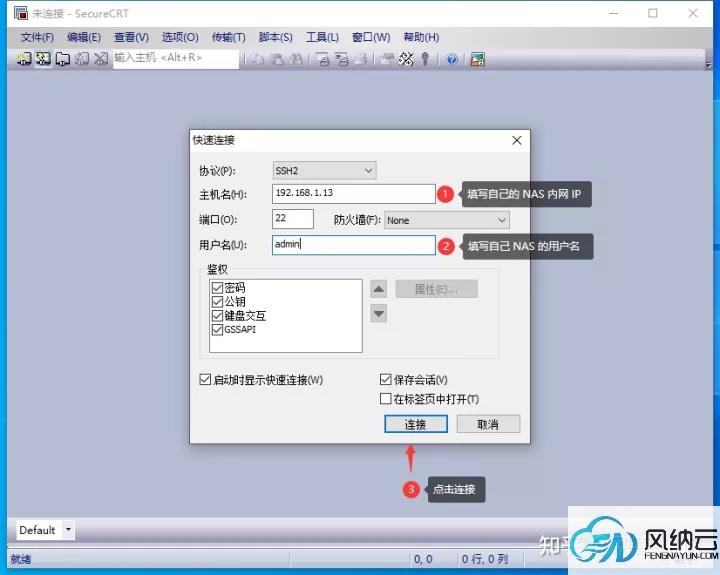This screenshot has height=575, width=720.
Task: Click the Disconnect toolbar icon
Action: coord(101,59)
